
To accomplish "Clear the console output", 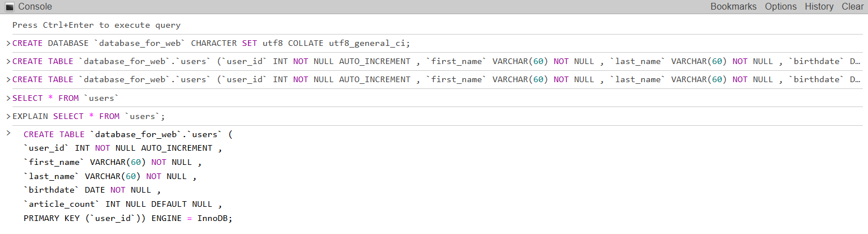I will pyautogui.click(x=852, y=7).
